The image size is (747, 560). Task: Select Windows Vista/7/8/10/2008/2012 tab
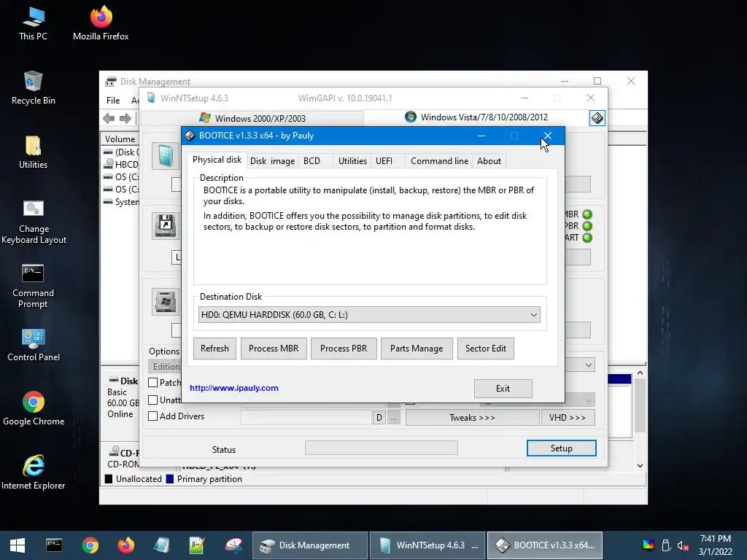tap(476, 117)
